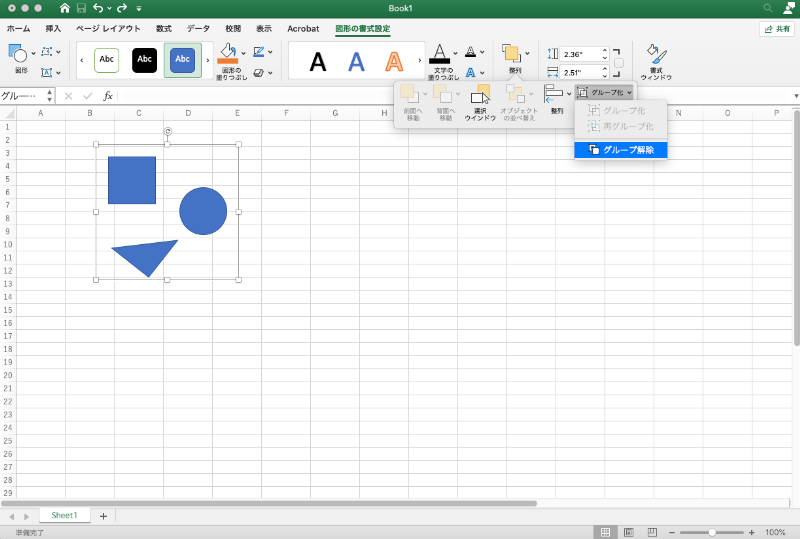Open the Quick Access toolbar customize arrow
Image resolution: width=800 pixels, height=539 pixels.
point(139,9)
